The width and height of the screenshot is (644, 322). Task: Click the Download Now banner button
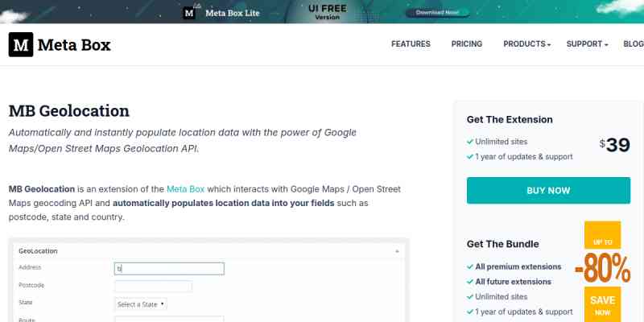point(437,13)
